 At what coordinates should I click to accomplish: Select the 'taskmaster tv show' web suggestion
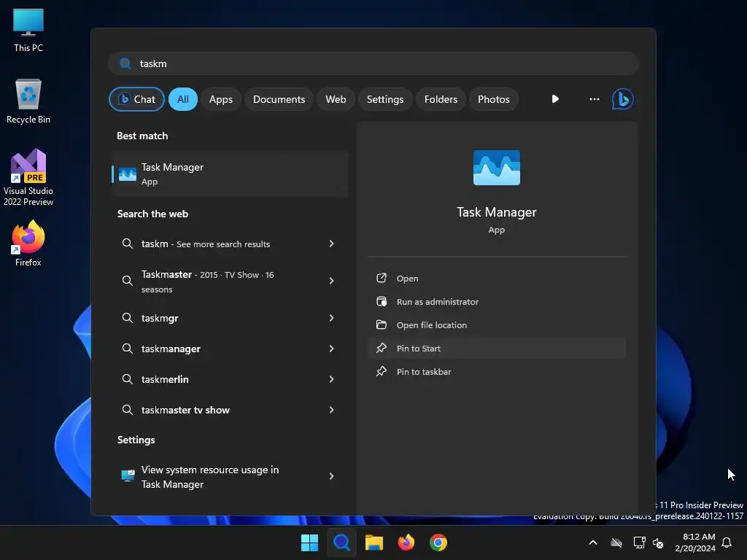(x=230, y=410)
